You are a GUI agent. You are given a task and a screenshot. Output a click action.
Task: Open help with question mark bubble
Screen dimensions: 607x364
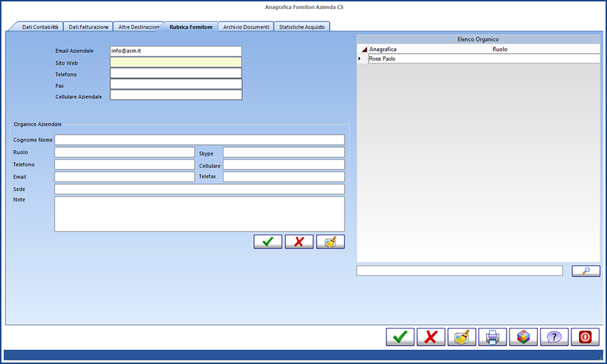[x=555, y=337]
